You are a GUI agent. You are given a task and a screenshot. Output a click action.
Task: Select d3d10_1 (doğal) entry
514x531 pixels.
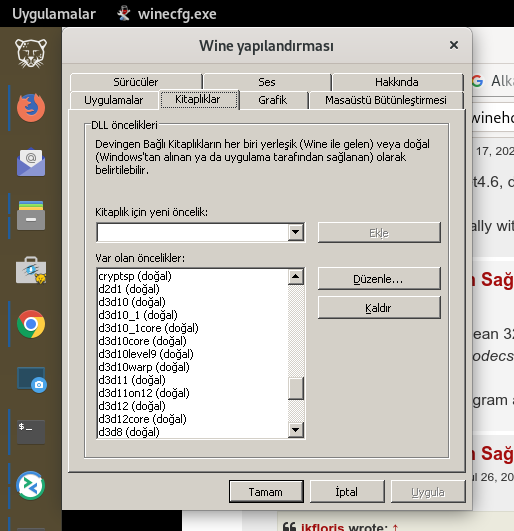[x=192, y=315]
